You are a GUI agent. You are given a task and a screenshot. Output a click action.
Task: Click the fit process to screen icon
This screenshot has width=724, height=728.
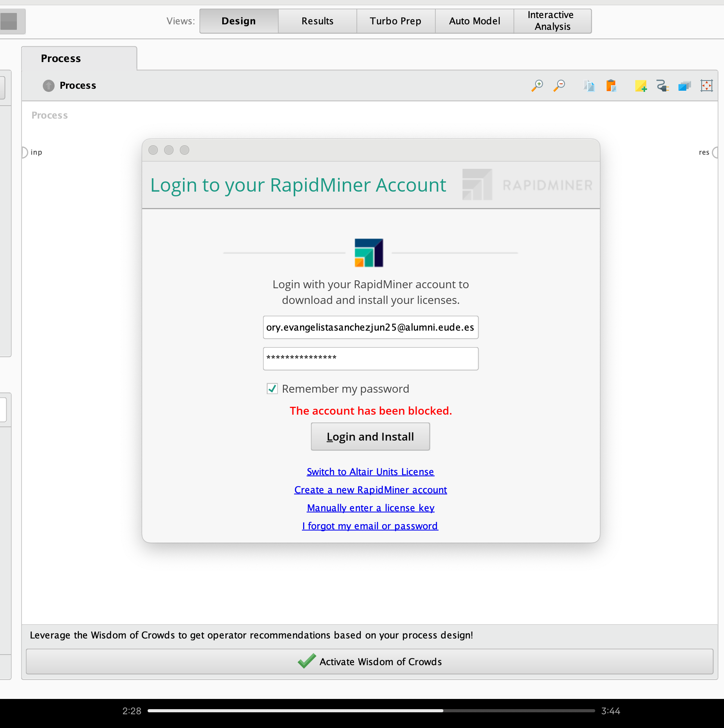click(x=706, y=86)
